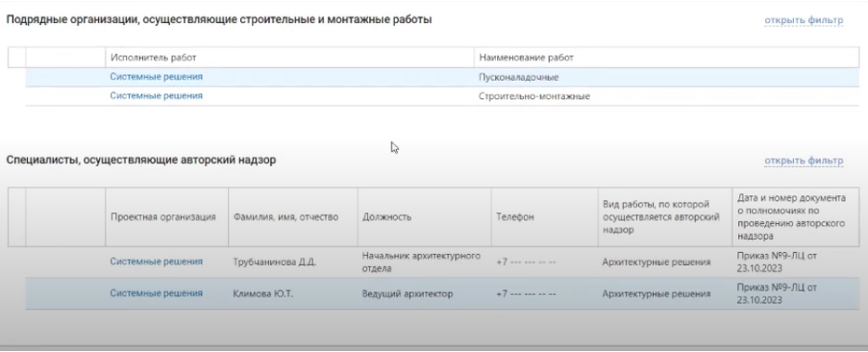
Task: Open Системные решения link in Климова row
Action: (x=156, y=294)
